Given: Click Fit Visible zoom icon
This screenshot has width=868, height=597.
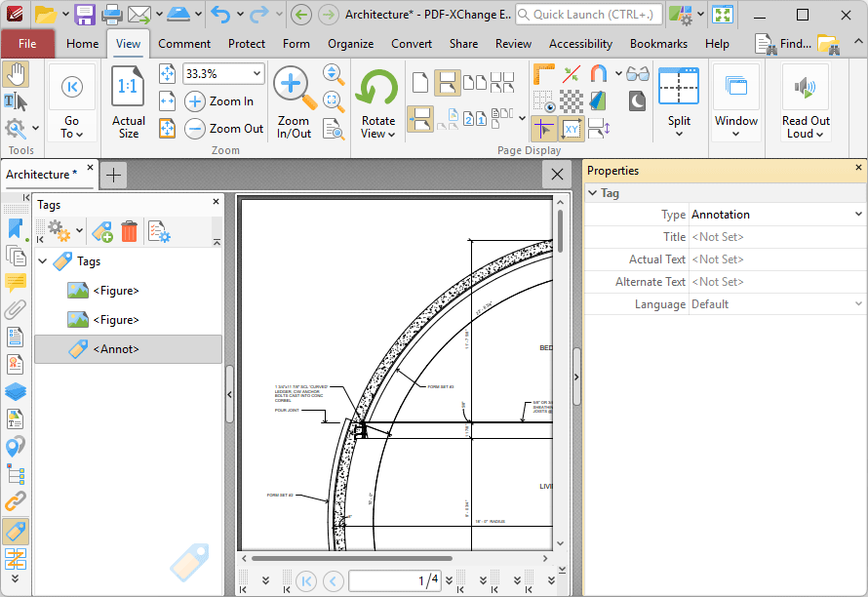Looking at the screenshot, I should (x=167, y=129).
